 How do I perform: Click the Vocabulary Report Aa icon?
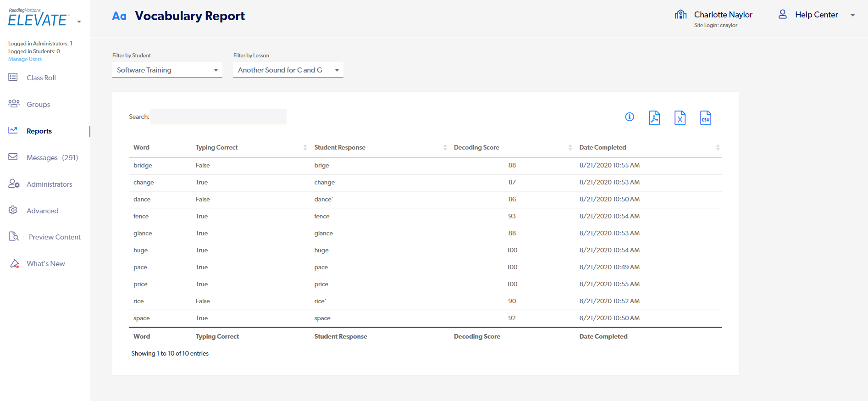pyautogui.click(x=119, y=16)
